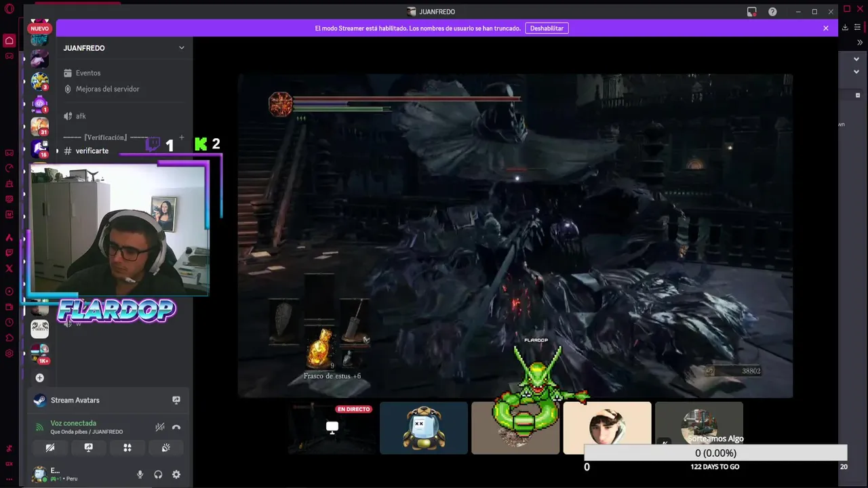
Task: Open the Discord inbox recording icon in title bar
Action: [751, 12]
